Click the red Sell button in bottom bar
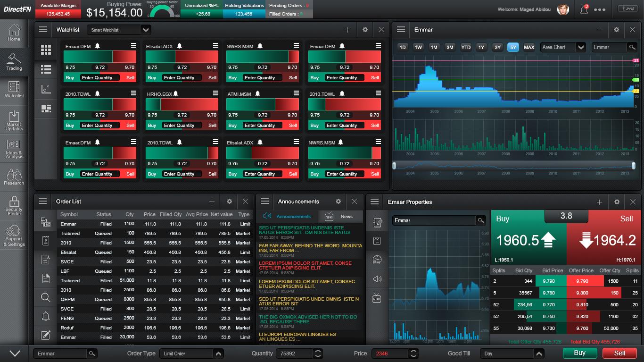This screenshot has height=362, width=644. [x=619, y=353]
